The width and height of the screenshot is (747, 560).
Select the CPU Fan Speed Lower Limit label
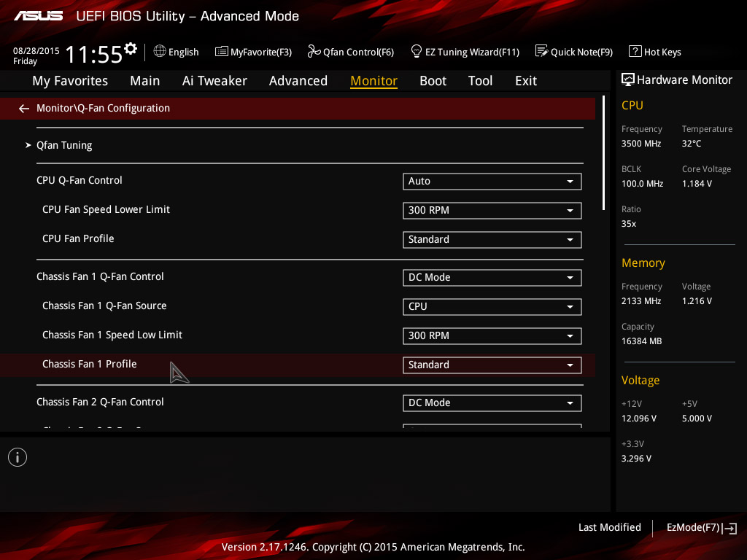tap(106, 209)
